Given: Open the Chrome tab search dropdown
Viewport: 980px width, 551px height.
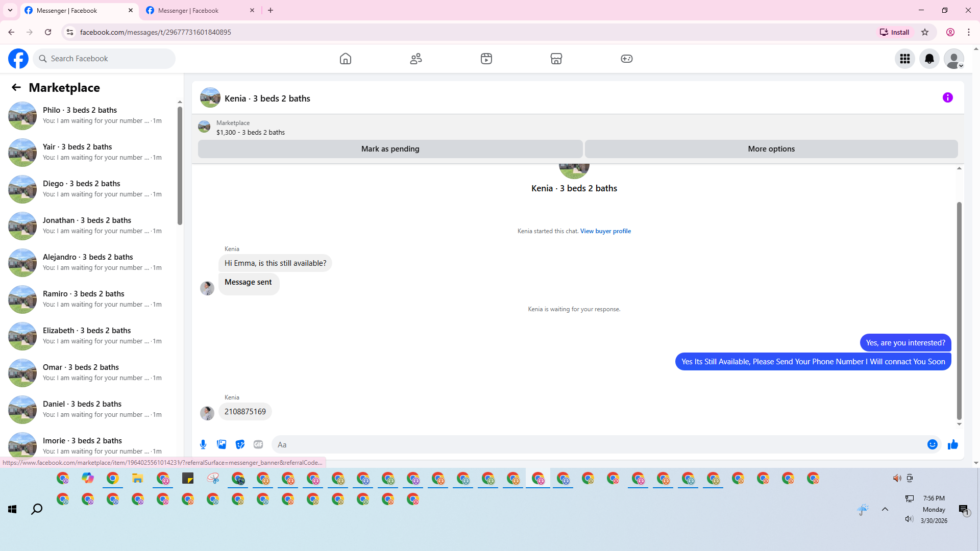Looking at the screenshot, I should 10,10.
